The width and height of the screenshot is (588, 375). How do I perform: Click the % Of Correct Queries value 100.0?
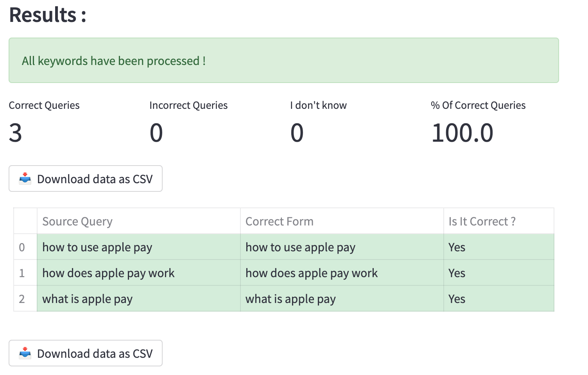click(x=462, y=133)
